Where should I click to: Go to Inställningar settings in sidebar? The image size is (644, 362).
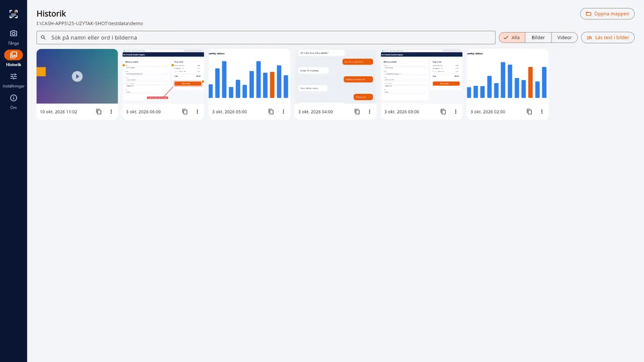13,80
